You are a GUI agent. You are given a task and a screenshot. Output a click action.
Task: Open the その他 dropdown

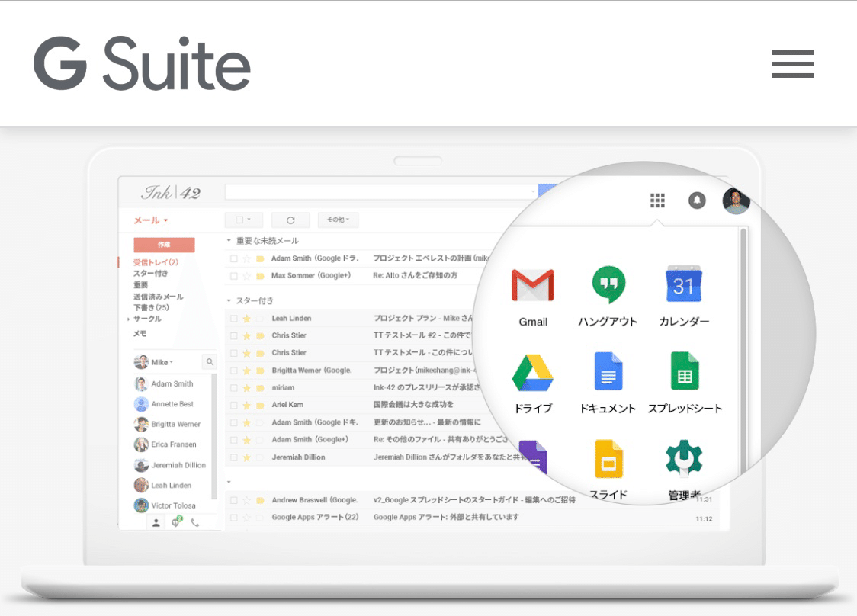338,220
